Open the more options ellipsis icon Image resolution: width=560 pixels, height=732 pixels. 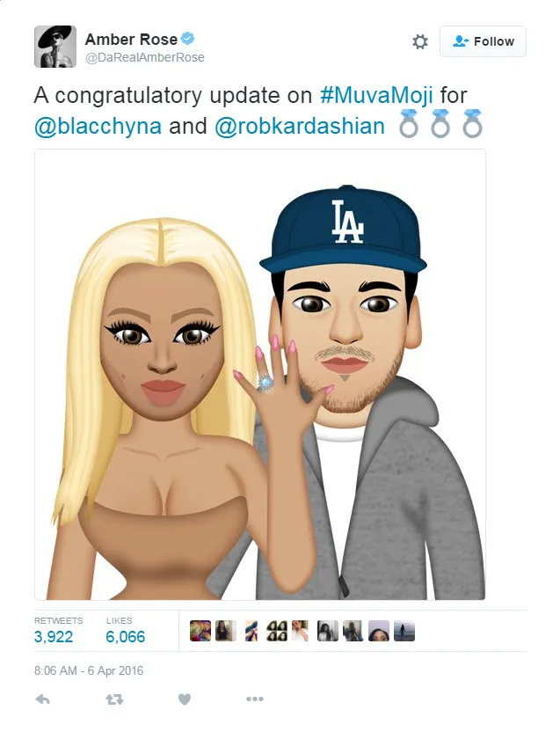tap(255, 699)
